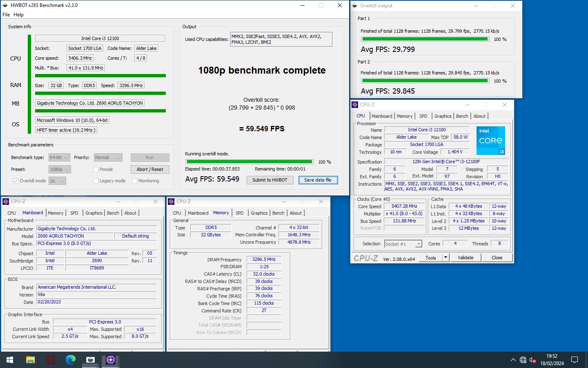Click the Intel Core i3 12100 name field
588x368 pixels.
click(100, 38)
